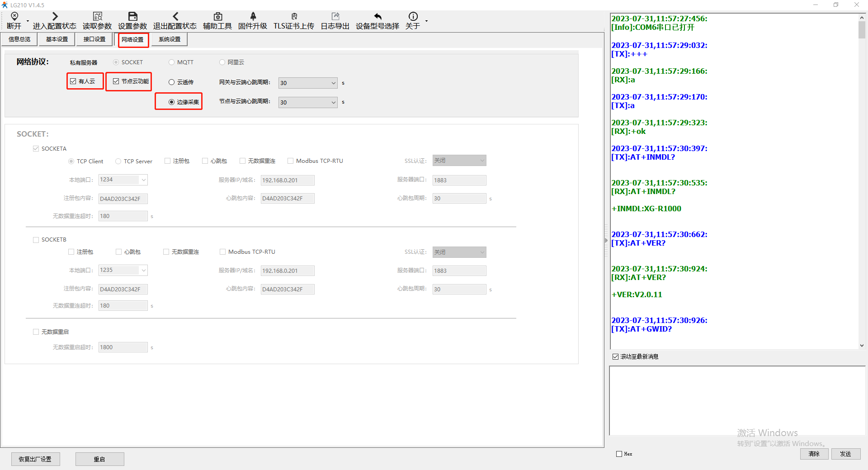Screen dimensions: 868x470
Task: Open the 固件升级 firmware upgrade icon
Action: click(x=253, y=17)
